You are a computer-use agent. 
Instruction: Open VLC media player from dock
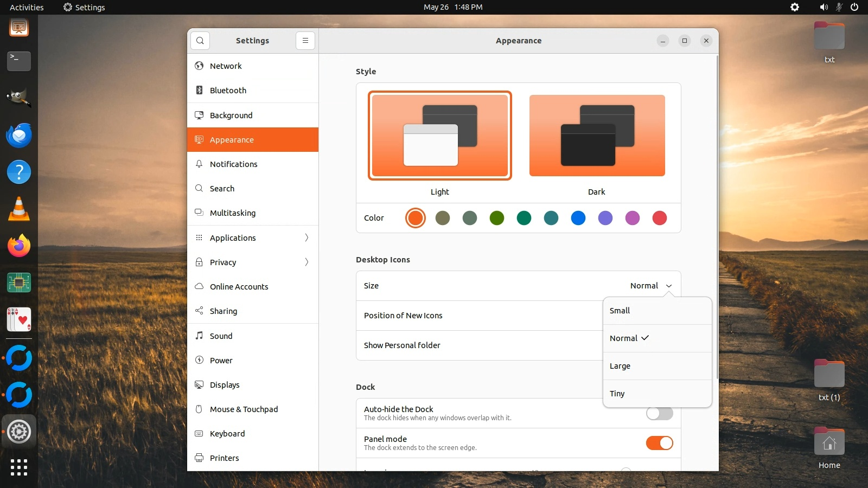point(19,209)
